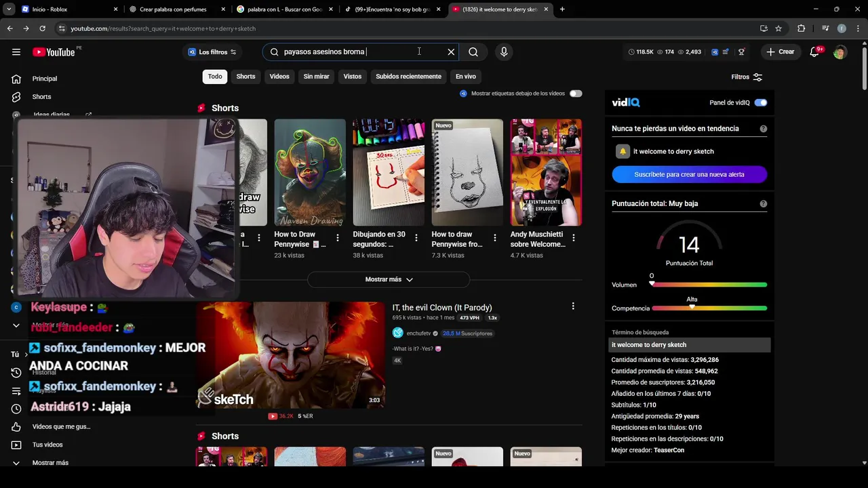The image size is (868, 488).
Task: Expand sidebar with Mostrar más
Action: click(50, 462)
